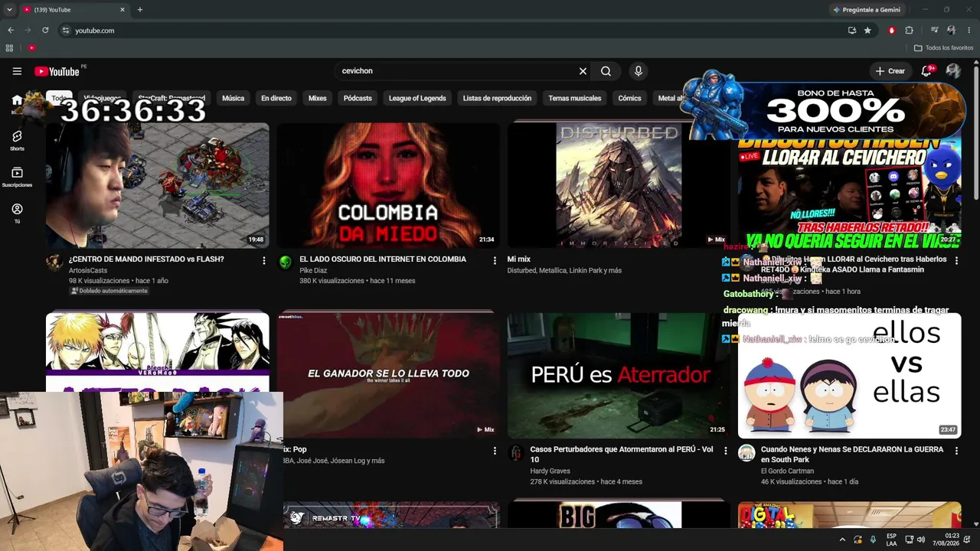The image size is (980, 551).
Task: Select the Mixes filter chip
Action: coord(318,98)
